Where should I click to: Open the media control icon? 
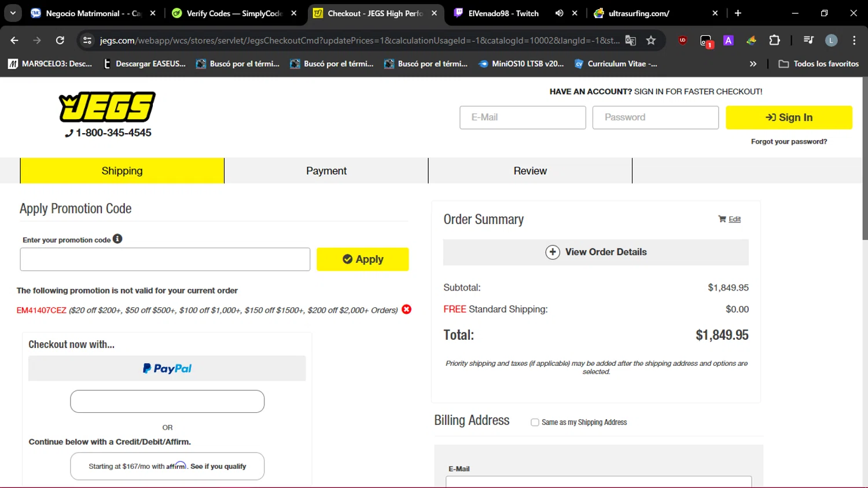pyautogui.click(x=808, y=40)
